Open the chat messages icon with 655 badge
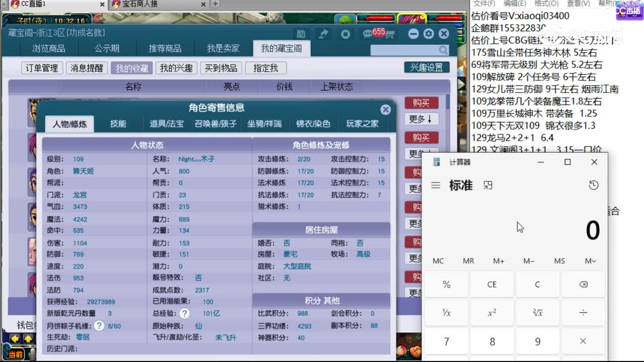Screen dimensions: 644x362 pos(368,34)
